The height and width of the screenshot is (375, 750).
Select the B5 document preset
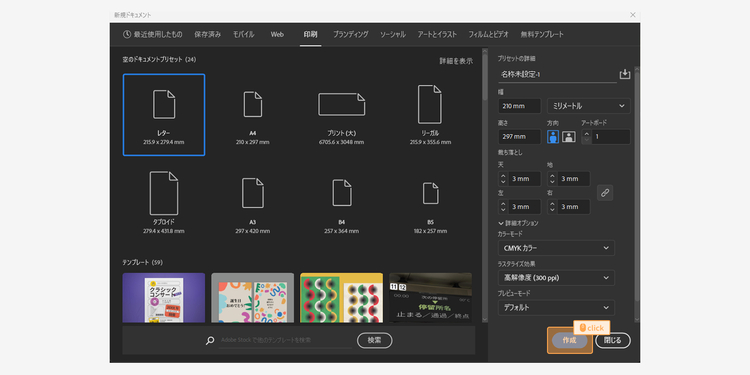[x=430, y=203]
